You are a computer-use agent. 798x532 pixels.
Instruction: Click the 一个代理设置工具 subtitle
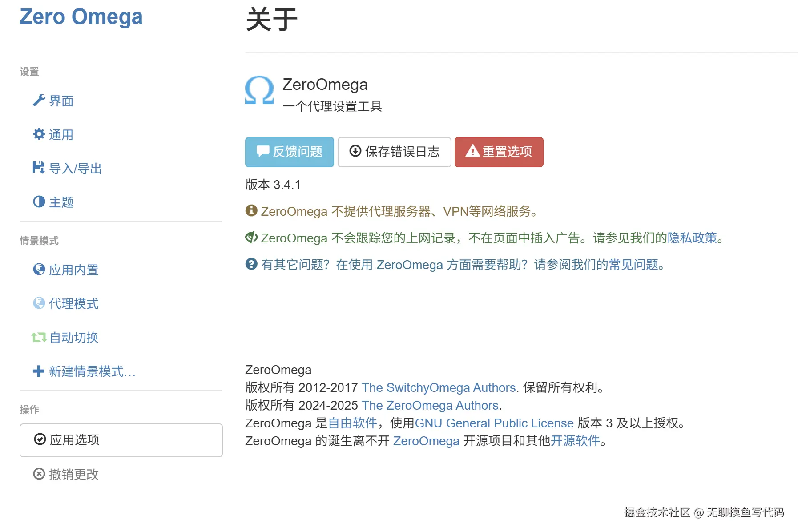[332, 106]
